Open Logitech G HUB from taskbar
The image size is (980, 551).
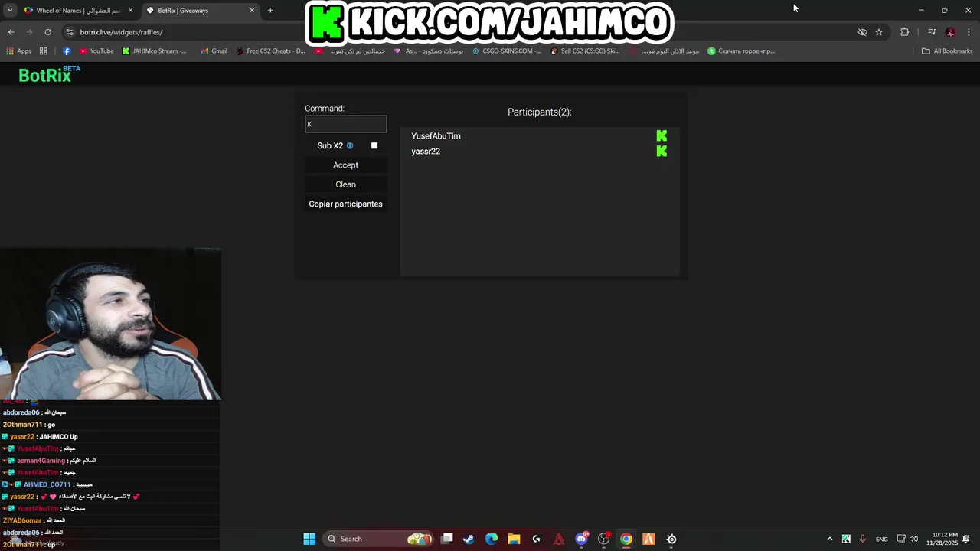536,539
